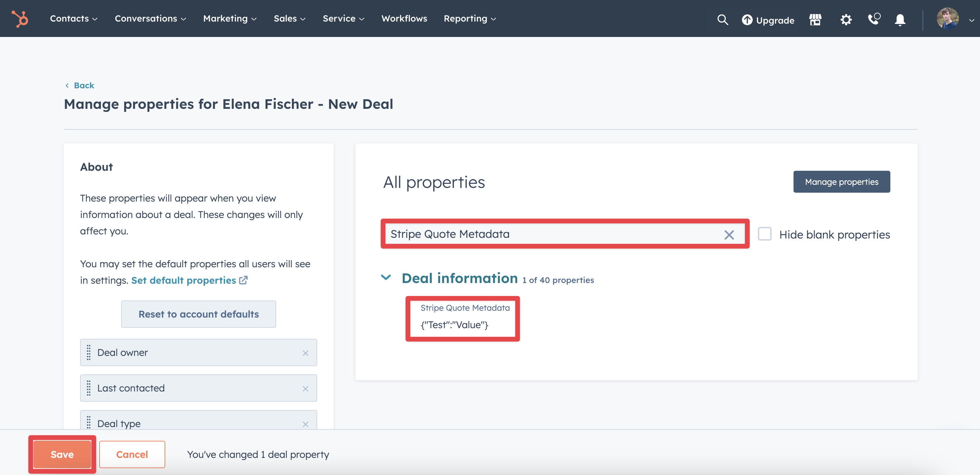Open Set default properties link

point(189,281)
